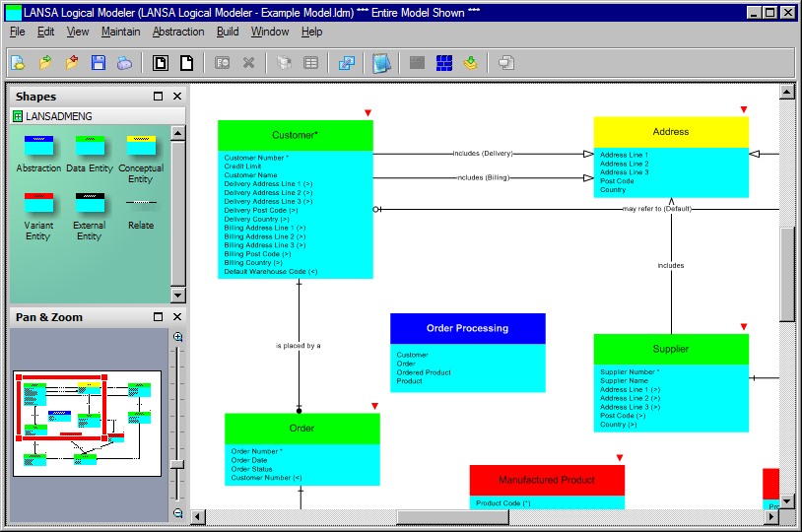This screenshot has width=802, height=532.
Task: Close the Shapes panel
Action: click(177, 97)
